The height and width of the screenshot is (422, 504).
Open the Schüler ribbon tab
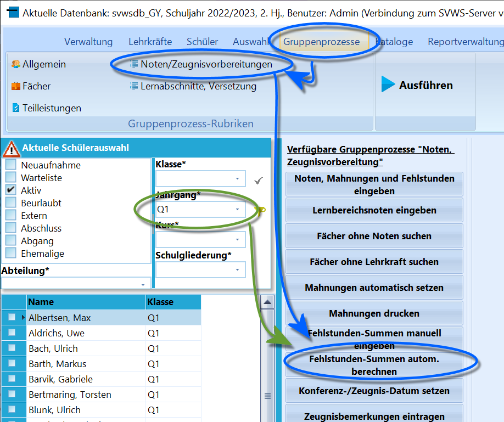click(x=202, y=42)
